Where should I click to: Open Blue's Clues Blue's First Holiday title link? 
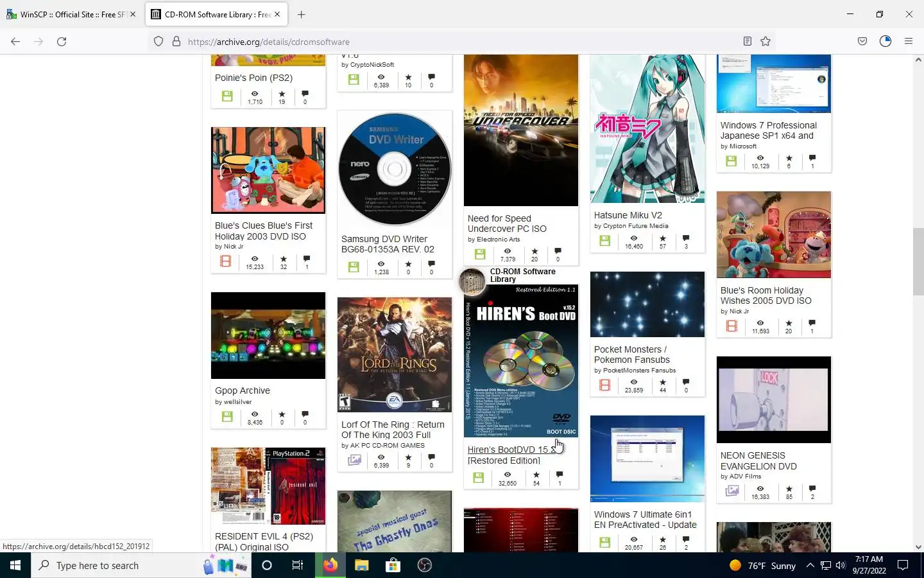tap(264, 231)
